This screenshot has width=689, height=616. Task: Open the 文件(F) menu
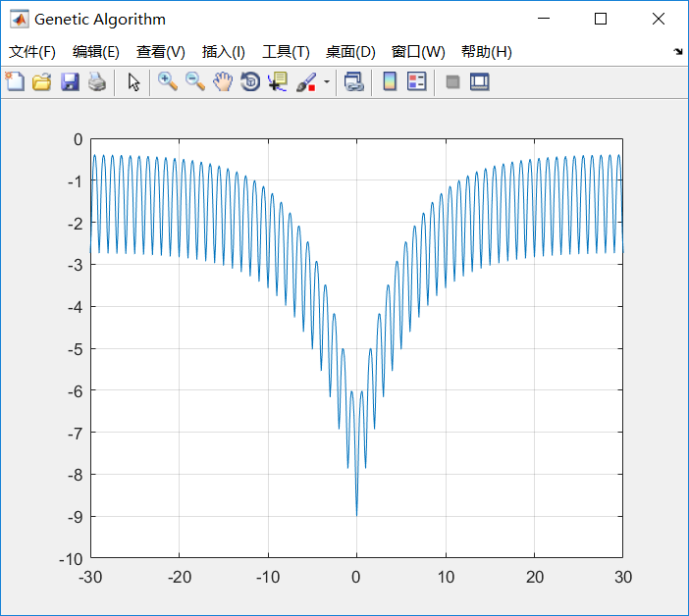32,52
